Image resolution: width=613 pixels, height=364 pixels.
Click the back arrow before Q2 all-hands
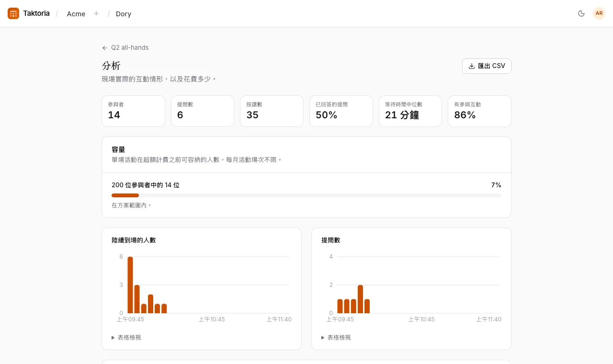105,48
